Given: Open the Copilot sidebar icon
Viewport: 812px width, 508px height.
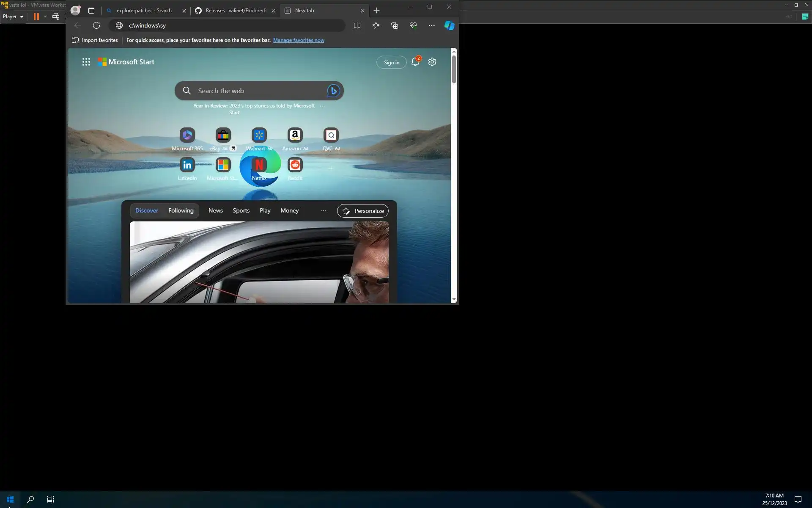Looking at the screenshot, I should click(x=449, y=25).
